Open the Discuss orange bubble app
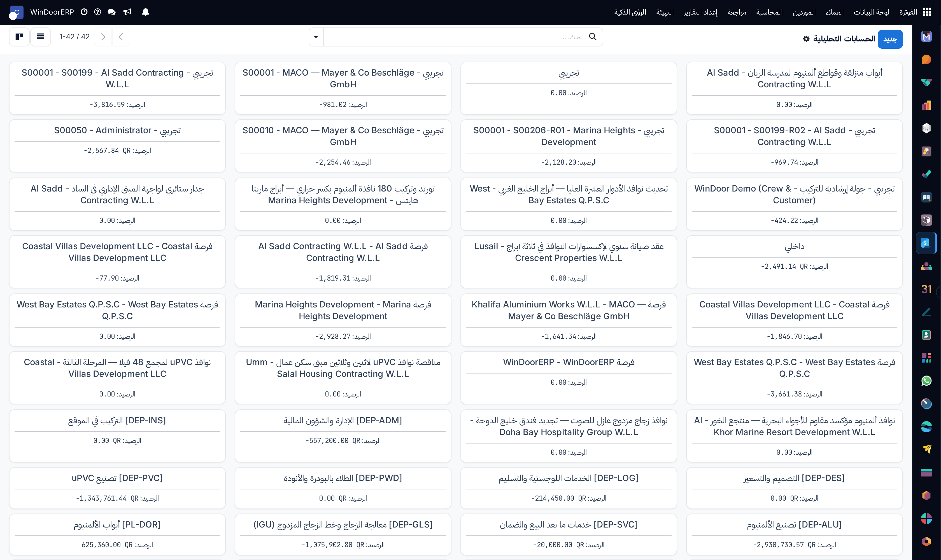Image resolution: width=941 pixels, height=560 pixels. click(x=926, y=60)
